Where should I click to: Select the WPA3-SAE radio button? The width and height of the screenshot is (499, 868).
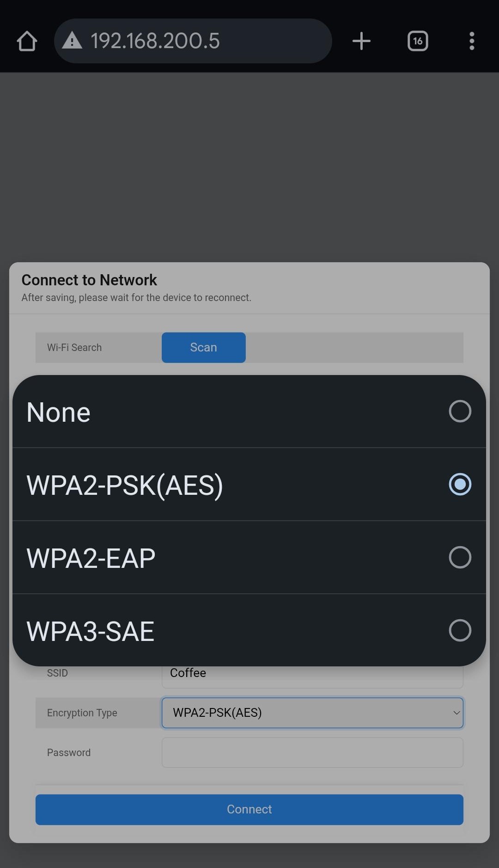point(460,630)
